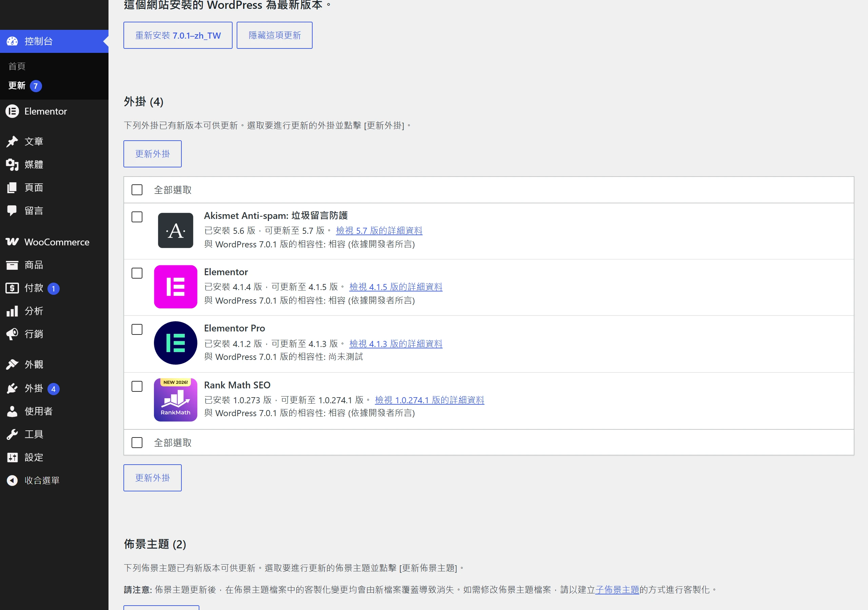Click the pages icon beside 頁面
Image resolution: width=868 pixels, height=610 pixels.
[x=12, y=187]
